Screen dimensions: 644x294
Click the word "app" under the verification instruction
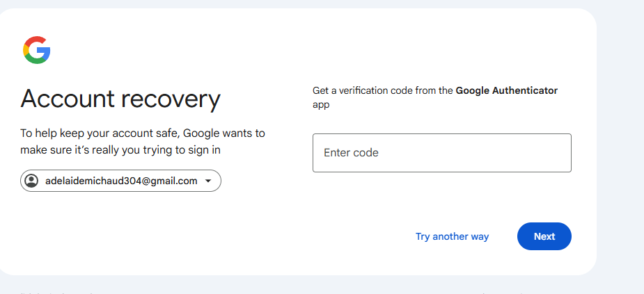point(321,105)
